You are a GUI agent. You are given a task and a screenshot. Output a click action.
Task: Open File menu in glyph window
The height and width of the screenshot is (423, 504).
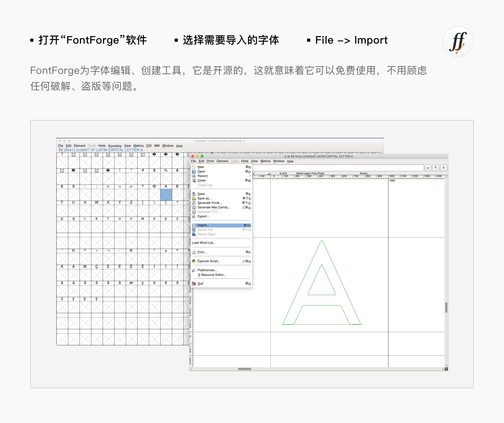pos(193,161)
